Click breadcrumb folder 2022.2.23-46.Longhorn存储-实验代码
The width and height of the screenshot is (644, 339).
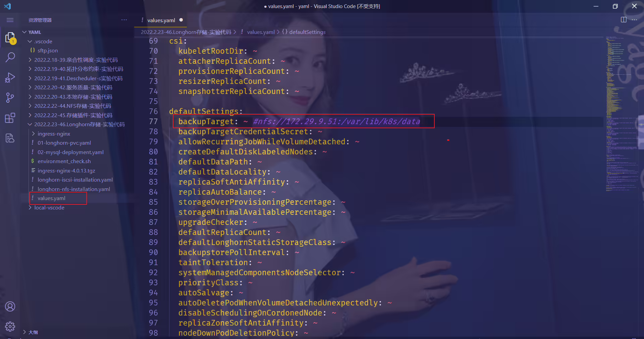point(186,32)
